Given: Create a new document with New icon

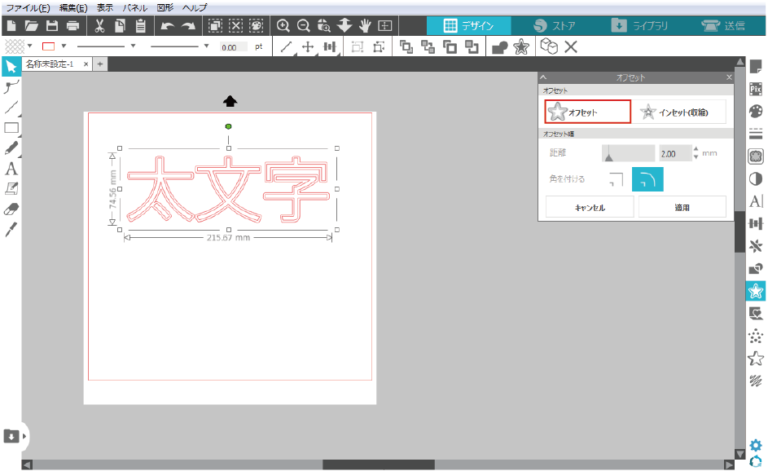Looking at the screenshot, I should tap(11, 26).
